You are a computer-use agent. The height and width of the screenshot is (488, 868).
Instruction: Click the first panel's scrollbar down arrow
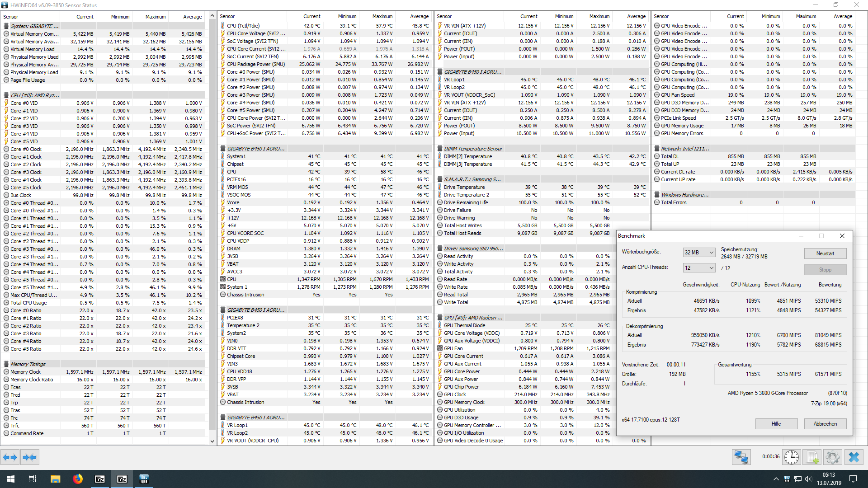212,441
